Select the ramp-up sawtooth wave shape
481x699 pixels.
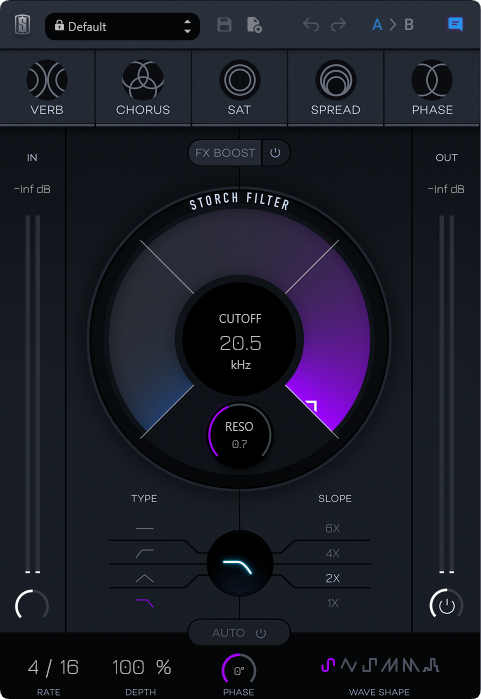point(390,665)
